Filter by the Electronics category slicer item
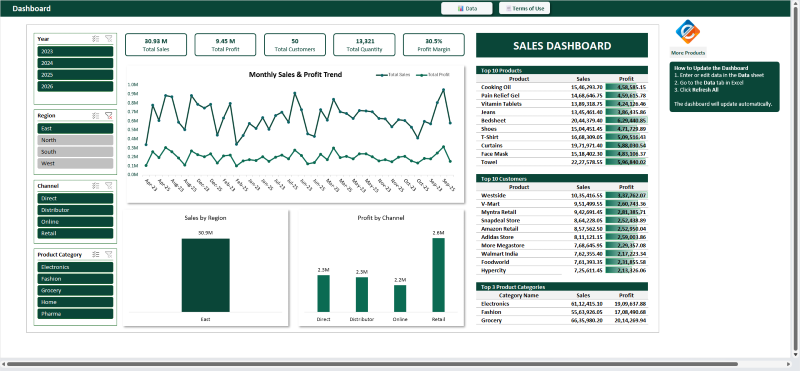 tap(75, 267)
